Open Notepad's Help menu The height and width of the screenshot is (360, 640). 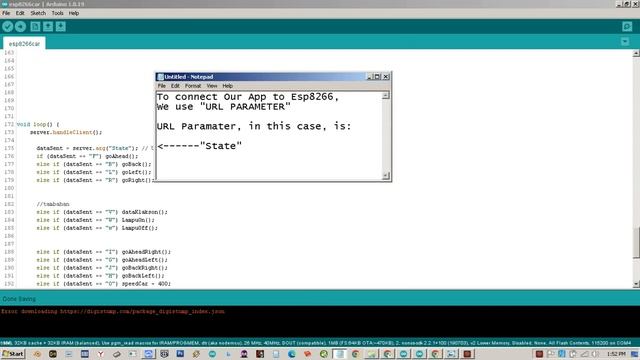pos(227,86)
